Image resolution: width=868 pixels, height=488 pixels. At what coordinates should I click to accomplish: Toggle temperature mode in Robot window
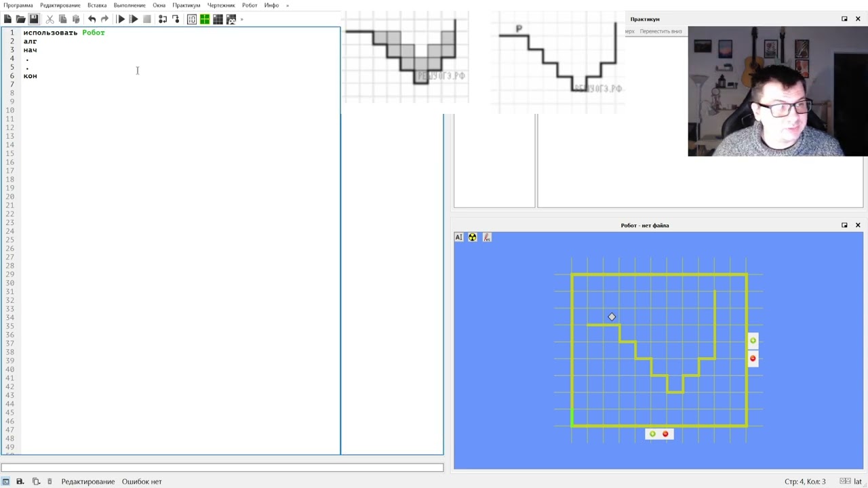(487, 237)
